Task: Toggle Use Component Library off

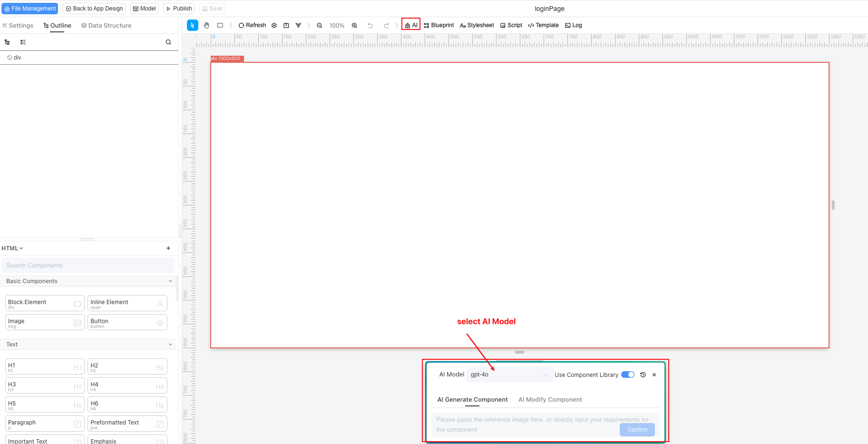Action: click(x=627, y=375)
